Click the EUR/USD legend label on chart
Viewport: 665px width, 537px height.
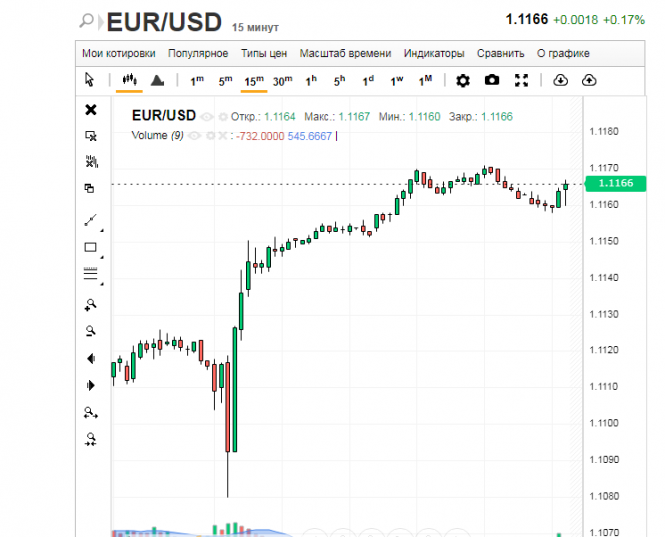[x=164, y=115]
